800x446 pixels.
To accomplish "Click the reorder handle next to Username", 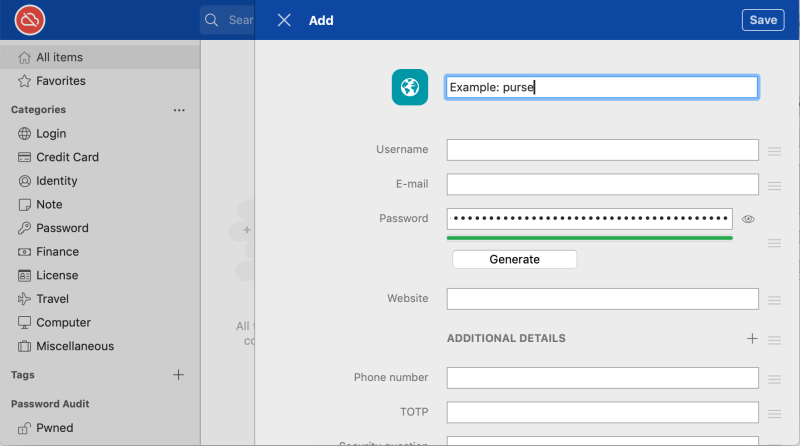I will 774,151.
